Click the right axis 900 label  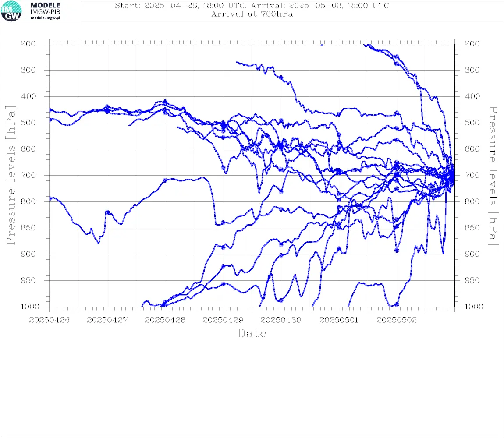(x=472, y=254)
